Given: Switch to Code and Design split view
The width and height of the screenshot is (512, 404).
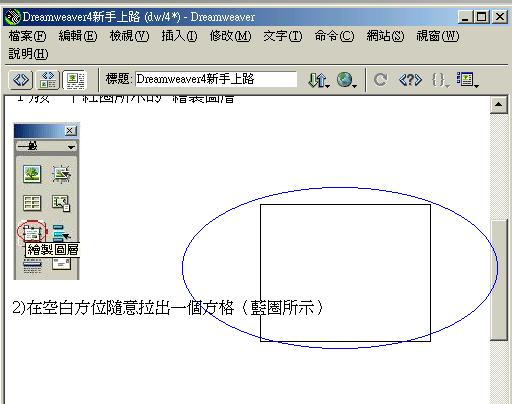Looking at the screenshot, I should [48, 80].
